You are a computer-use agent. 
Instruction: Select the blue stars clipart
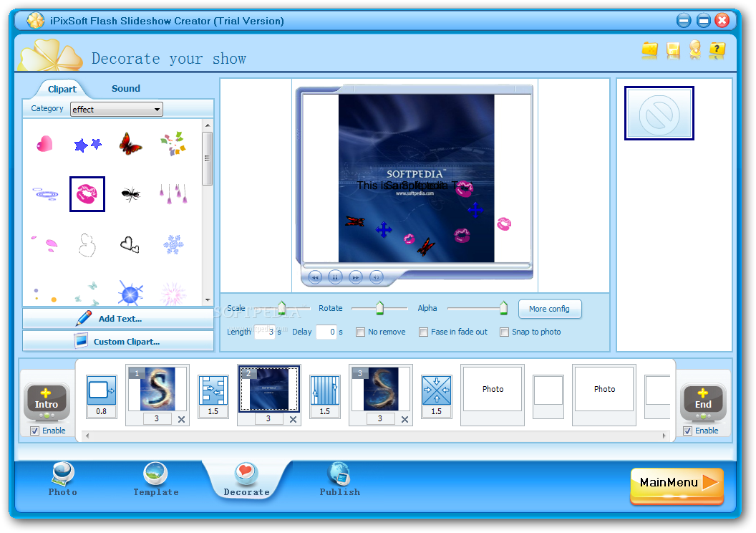pos(88,144)
